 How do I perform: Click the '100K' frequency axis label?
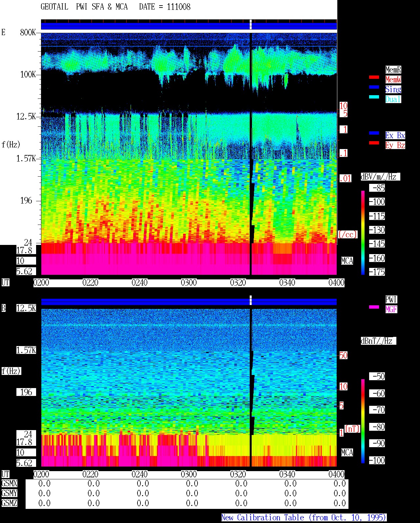(x=28, y=75)
